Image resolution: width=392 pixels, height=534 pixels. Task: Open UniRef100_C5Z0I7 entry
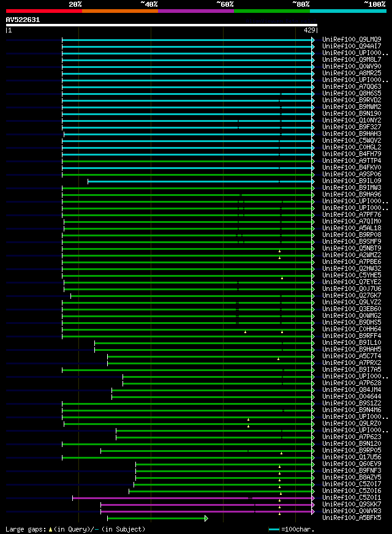[x=352, y=484]
